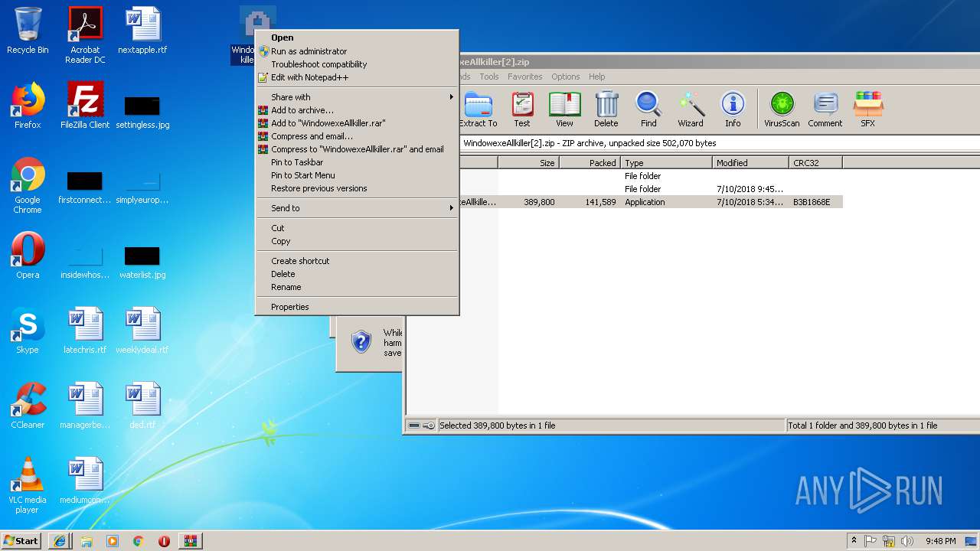Select the Skype desktop shortcut
The image size is (980, 551).
28,331
